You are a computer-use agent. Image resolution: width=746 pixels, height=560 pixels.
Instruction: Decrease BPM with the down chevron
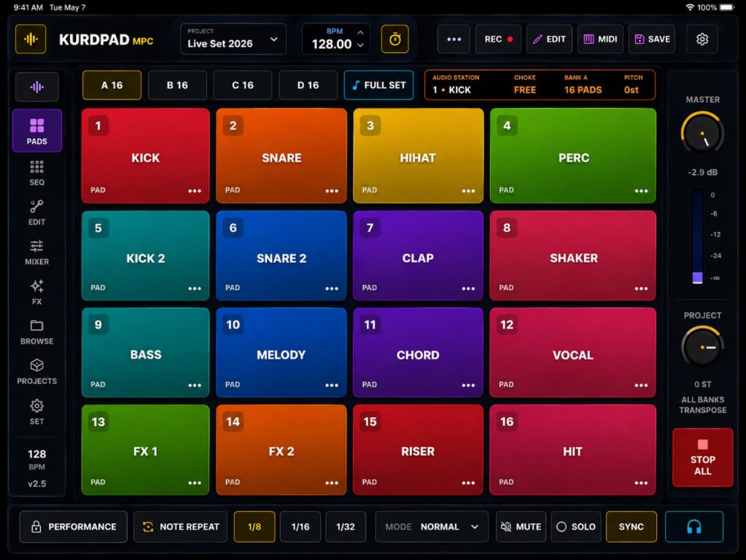click(x=361, y=45)
